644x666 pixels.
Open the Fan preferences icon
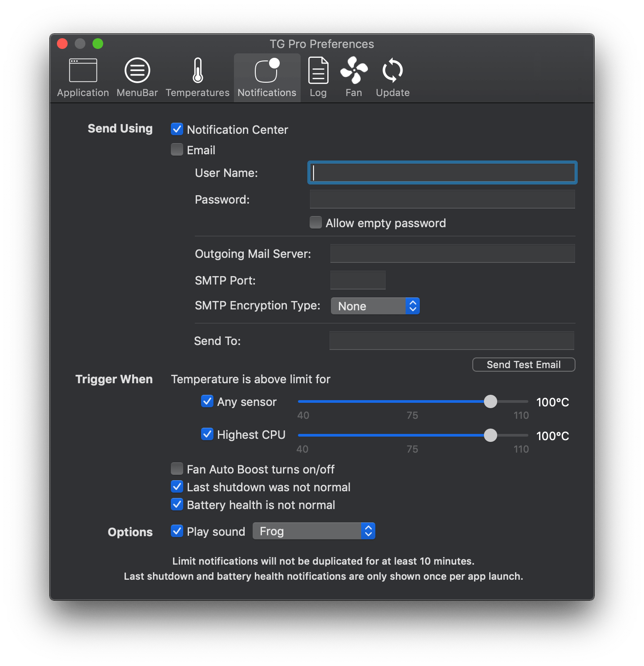click(354, 70)
